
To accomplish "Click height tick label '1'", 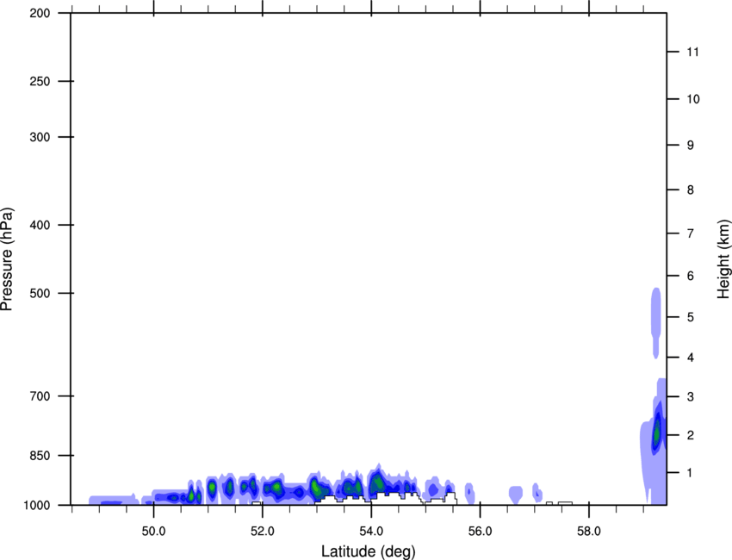I will pos(691,473).
